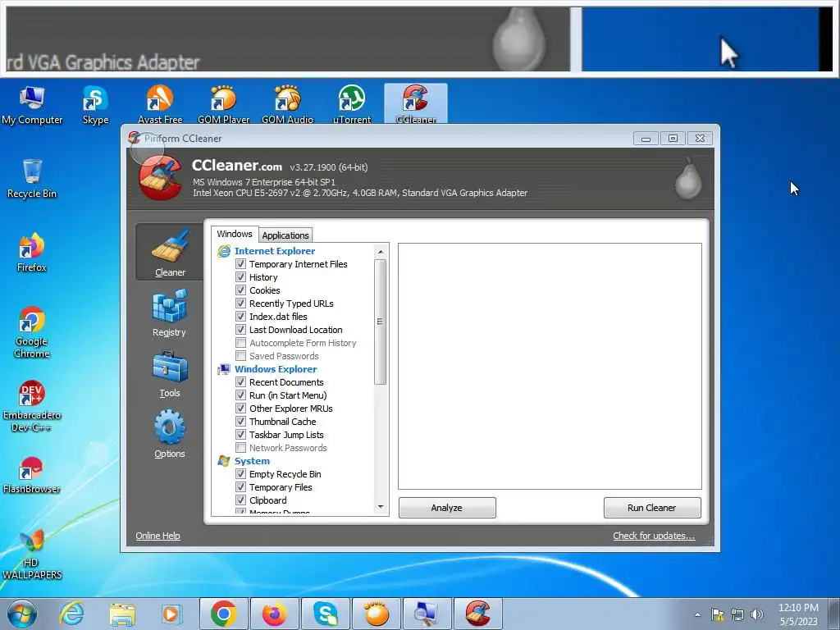Click the cleaner list scroll-up arrow

point(381,252)
